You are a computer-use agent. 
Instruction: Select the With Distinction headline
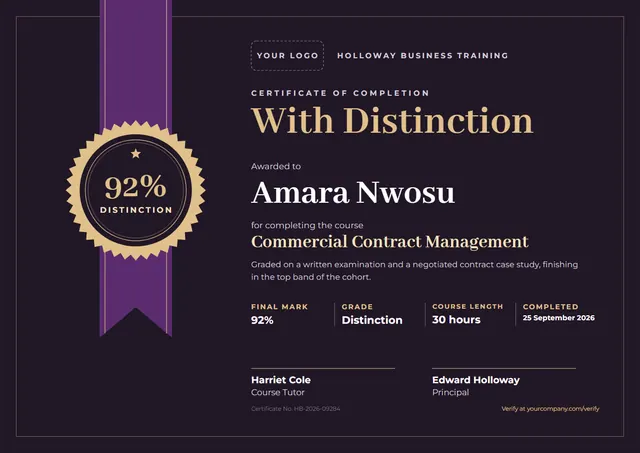(392, 120)
